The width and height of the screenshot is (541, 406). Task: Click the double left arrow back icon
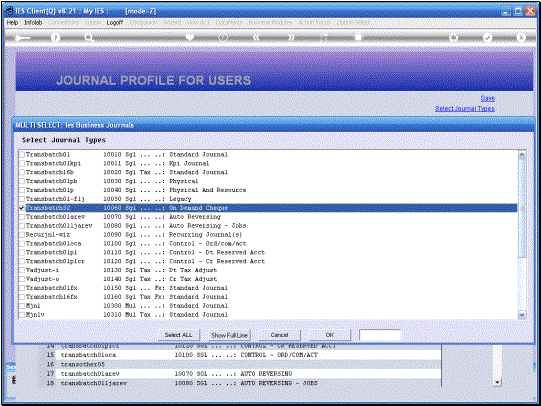tap(256, 37)
